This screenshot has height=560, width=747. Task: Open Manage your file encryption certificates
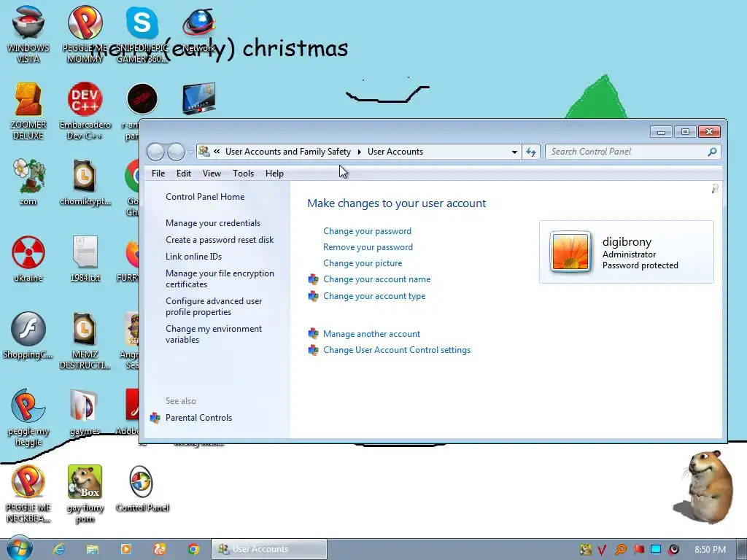(x=220, y=279)
